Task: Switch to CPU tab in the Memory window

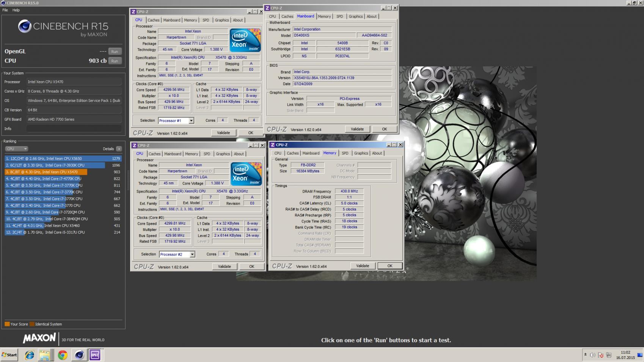Action: click(278, 153)
